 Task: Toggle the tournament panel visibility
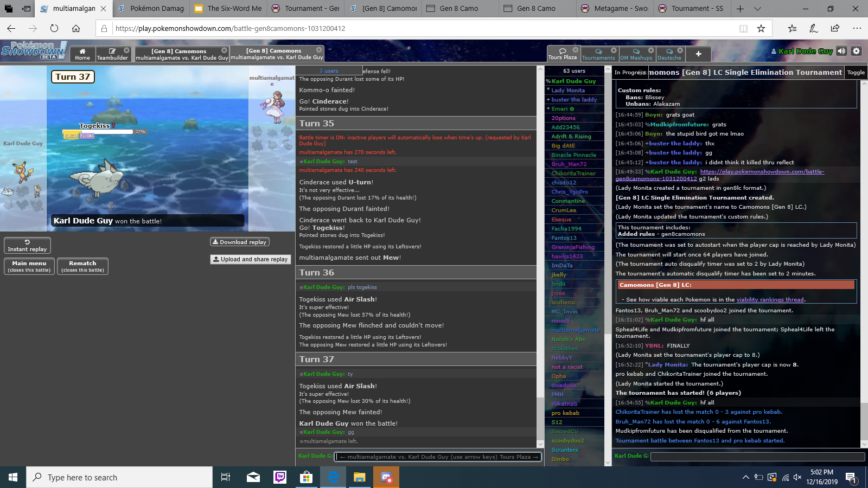tap(856, 72)
